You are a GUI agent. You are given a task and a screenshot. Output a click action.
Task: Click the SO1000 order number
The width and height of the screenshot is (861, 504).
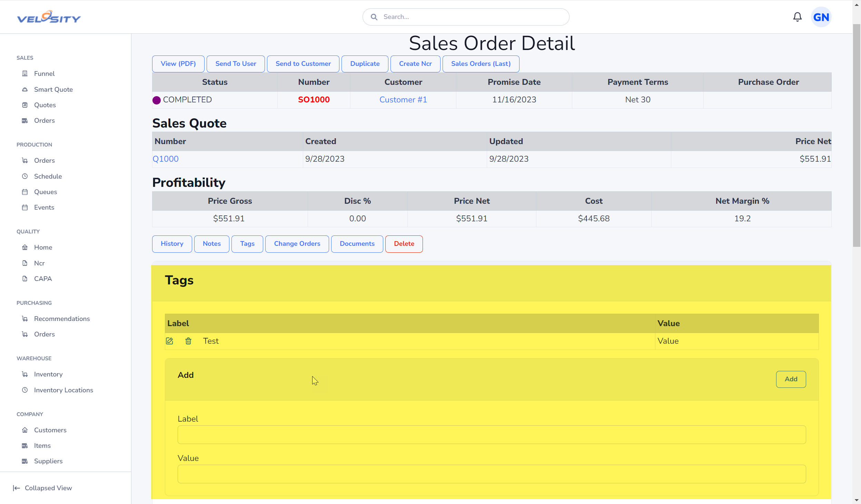click(314, 100)
